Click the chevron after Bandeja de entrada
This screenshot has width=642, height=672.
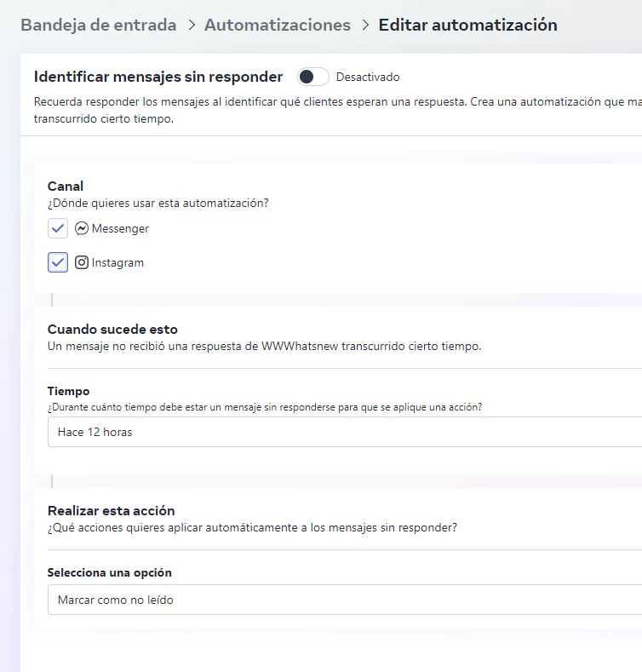pos(191,26)
